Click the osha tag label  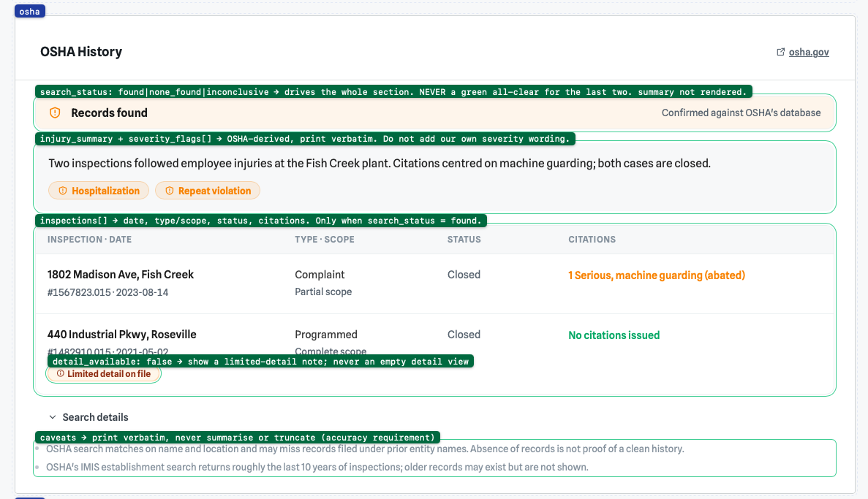click(x=30, y=11)
